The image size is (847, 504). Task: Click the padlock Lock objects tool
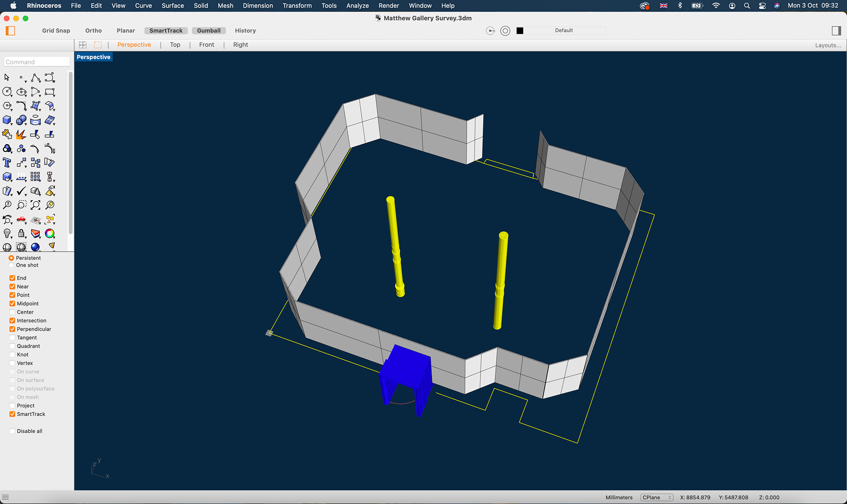pos(21,233)
